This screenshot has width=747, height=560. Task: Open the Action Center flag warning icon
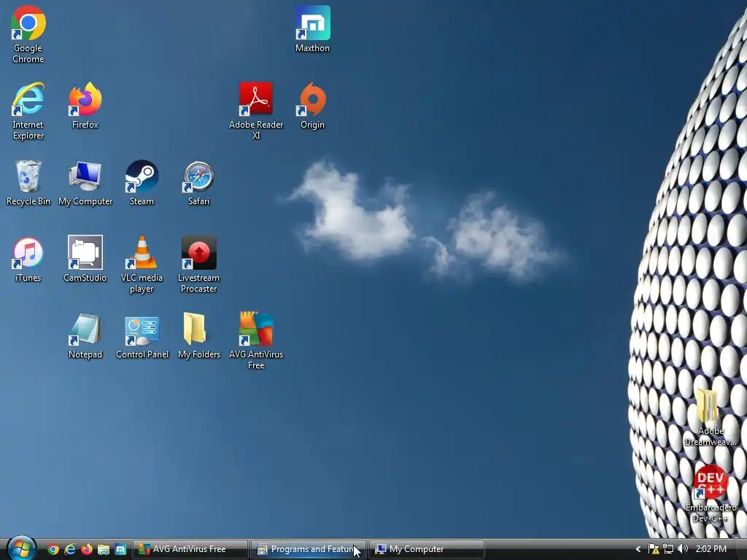click(x=654, y=549)
